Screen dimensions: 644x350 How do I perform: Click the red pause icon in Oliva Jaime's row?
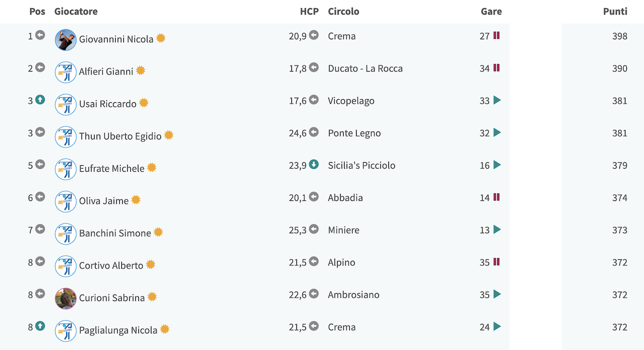coord(497,197)
